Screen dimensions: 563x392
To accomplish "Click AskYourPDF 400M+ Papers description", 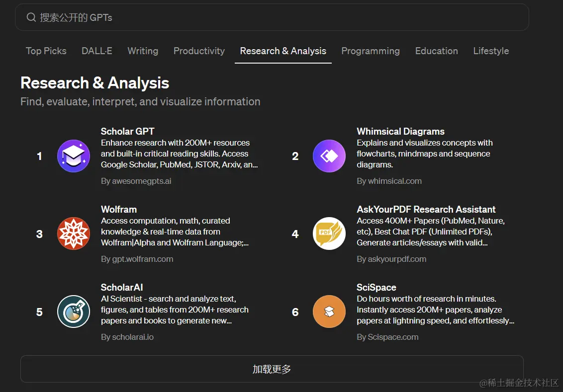I will pyautogui.click(x=431, y=232).
